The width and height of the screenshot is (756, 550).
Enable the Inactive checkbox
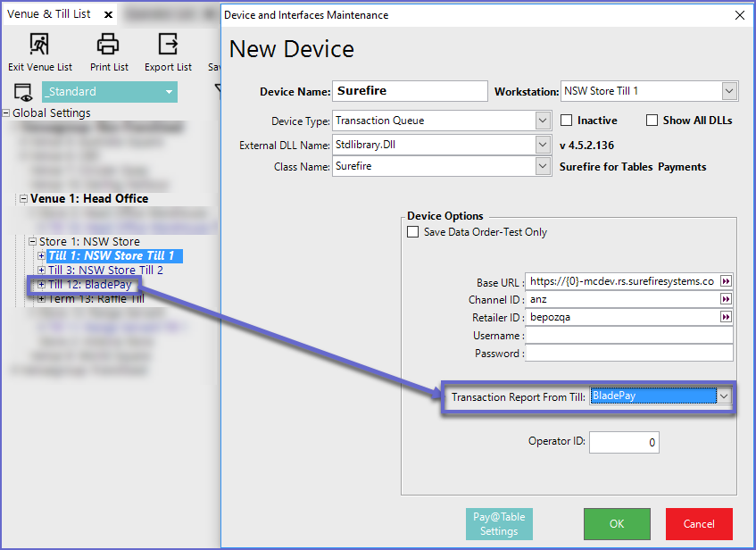pos(567,121)
